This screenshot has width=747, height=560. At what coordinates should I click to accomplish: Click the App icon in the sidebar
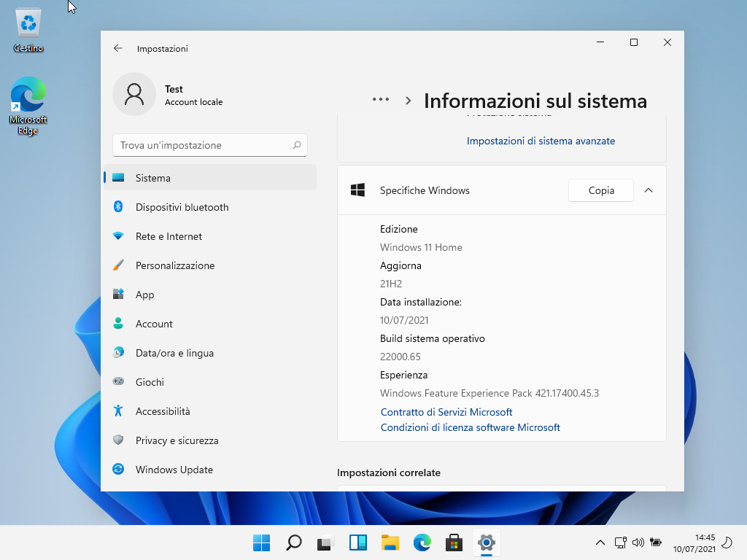[x=118, y=294]
